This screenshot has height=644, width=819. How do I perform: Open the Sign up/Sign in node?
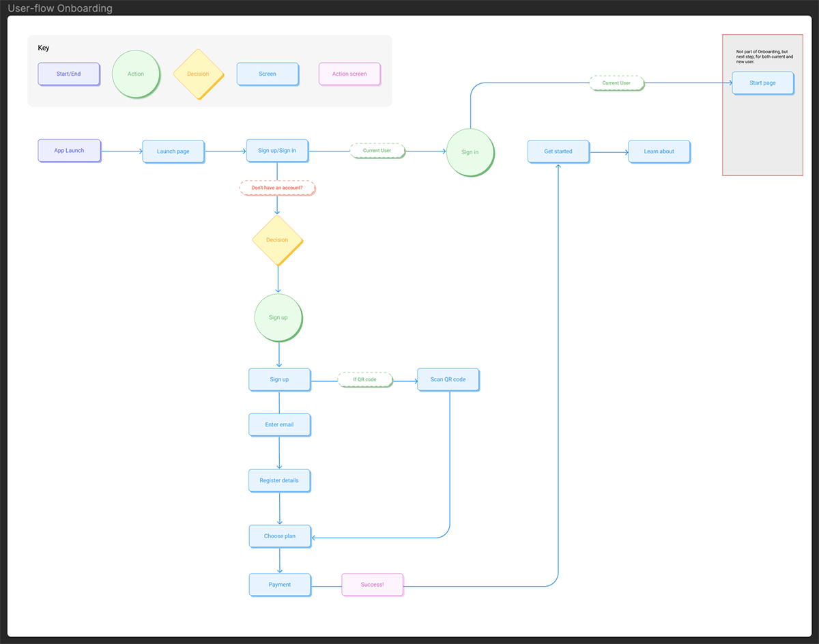pyautogui.click(x=277, y=150)
